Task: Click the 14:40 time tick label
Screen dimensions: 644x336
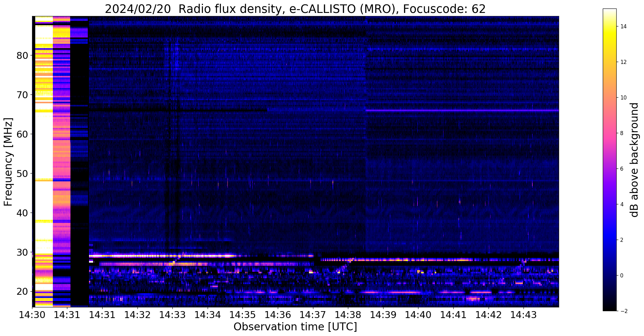Action: click(418, 315)
